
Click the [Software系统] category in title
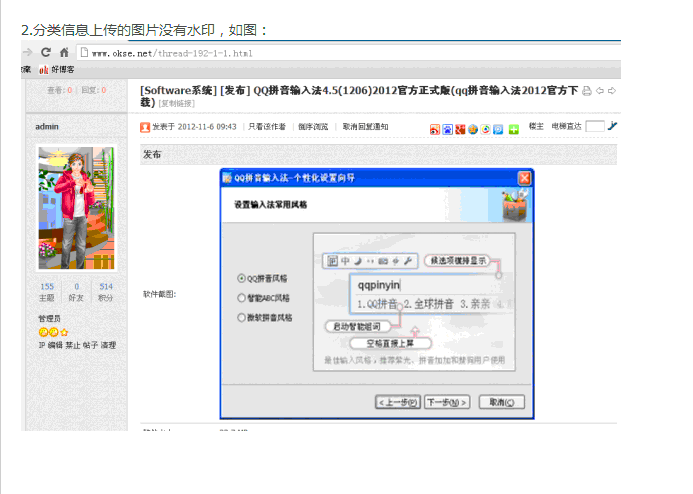[x=179, y=91]
